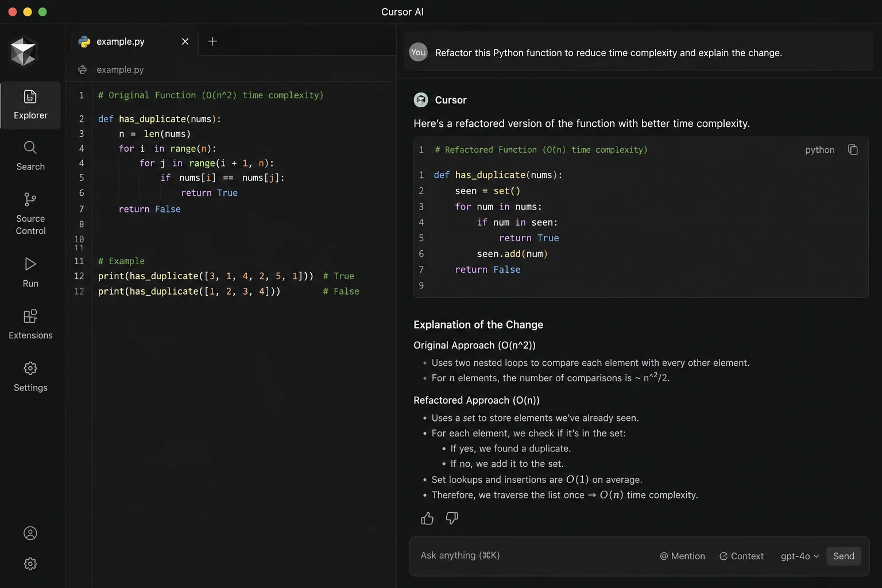Image resolution: width=882 pixels, height=588 pixels.
Task: Select the example.py editor tab
Action: pos(134,41)
